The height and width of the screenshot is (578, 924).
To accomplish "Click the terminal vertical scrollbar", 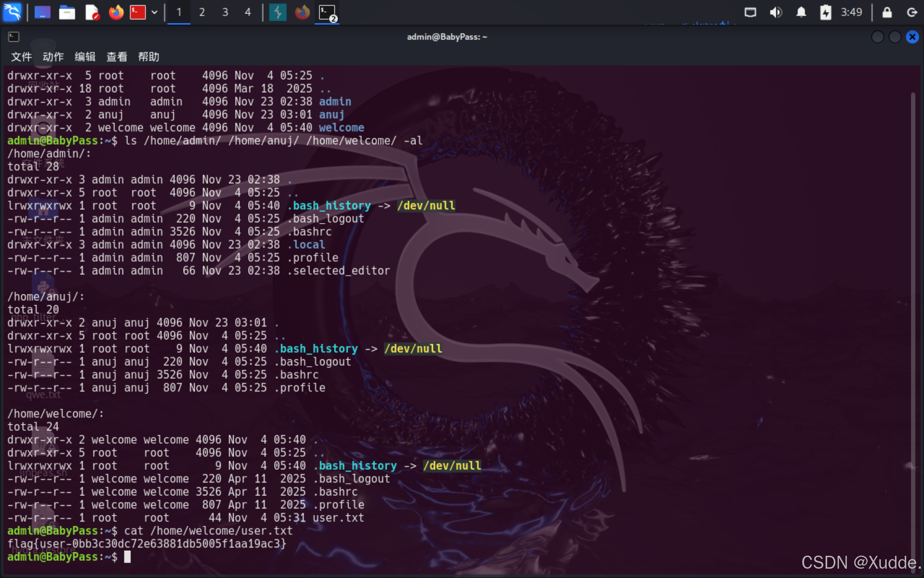I will [912, 311].
